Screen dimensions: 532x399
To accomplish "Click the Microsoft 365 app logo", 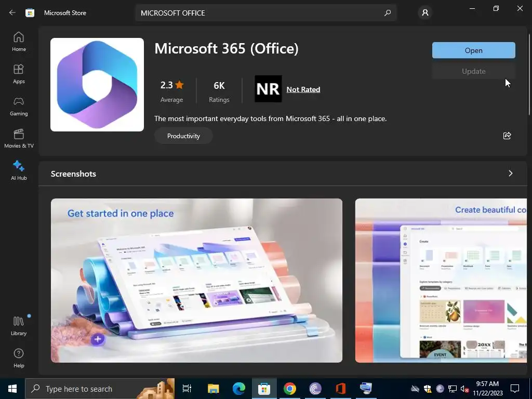I will point(97,85).
